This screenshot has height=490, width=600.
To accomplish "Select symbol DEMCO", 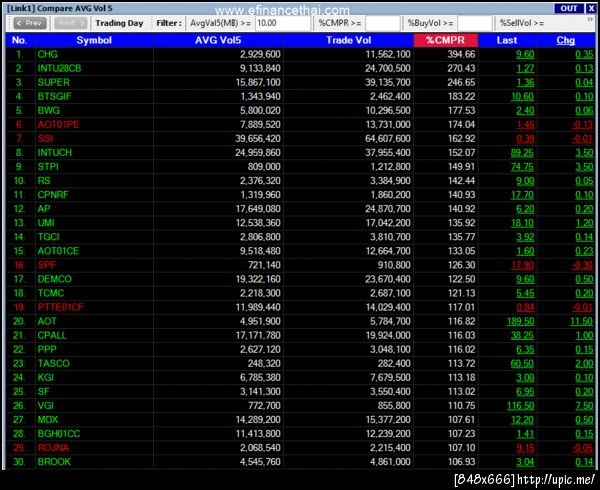I will pyautogui.click(x=54, y=279).
